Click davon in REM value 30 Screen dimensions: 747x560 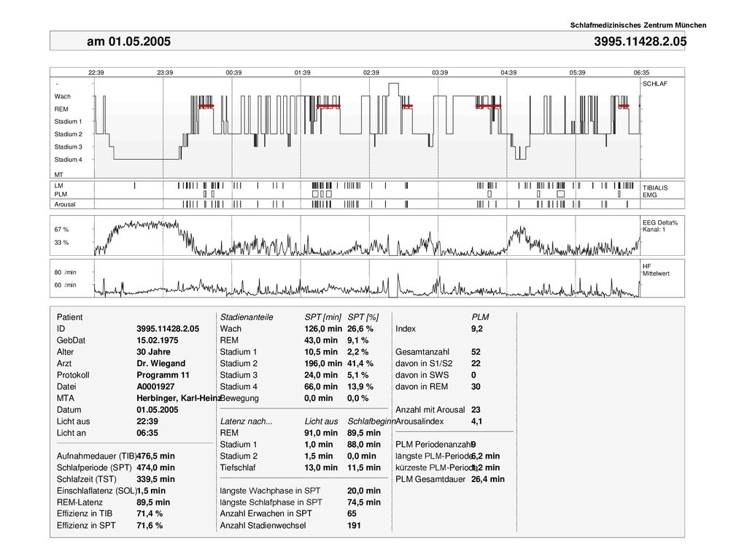click(x=476, y=386)
